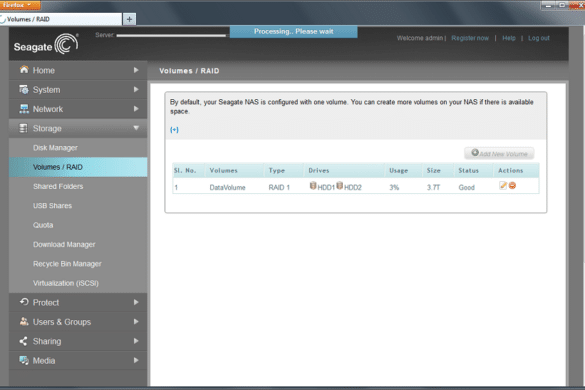Delete DataVolume using the red minus icon
This screenshot has width=585, height=390.
[512, 185]
